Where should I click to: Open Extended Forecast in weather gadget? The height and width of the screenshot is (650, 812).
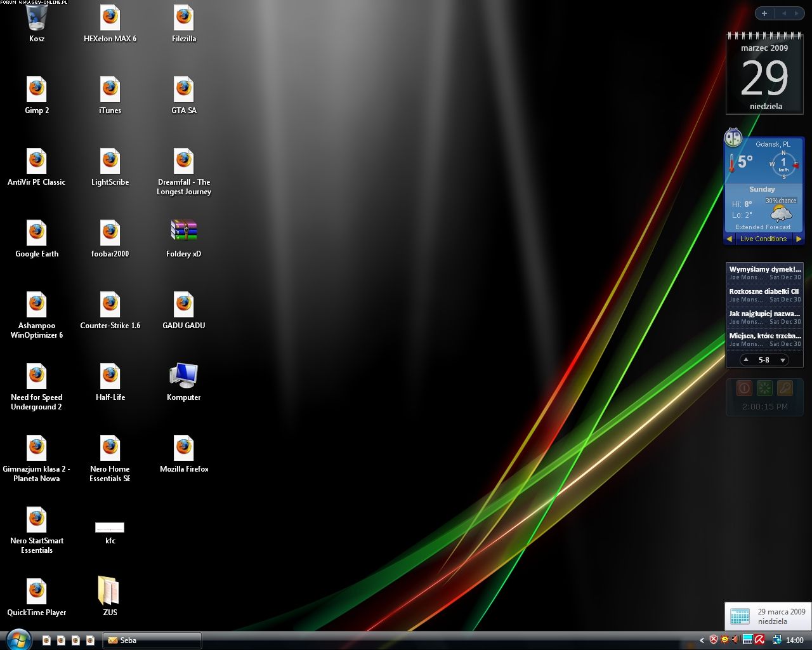(763, 227)
